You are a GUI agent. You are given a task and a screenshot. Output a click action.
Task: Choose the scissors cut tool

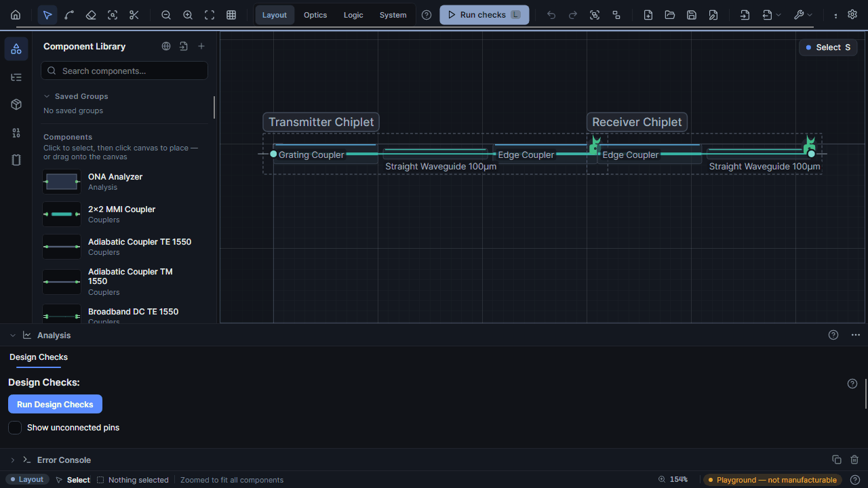[x=134, y=15]
